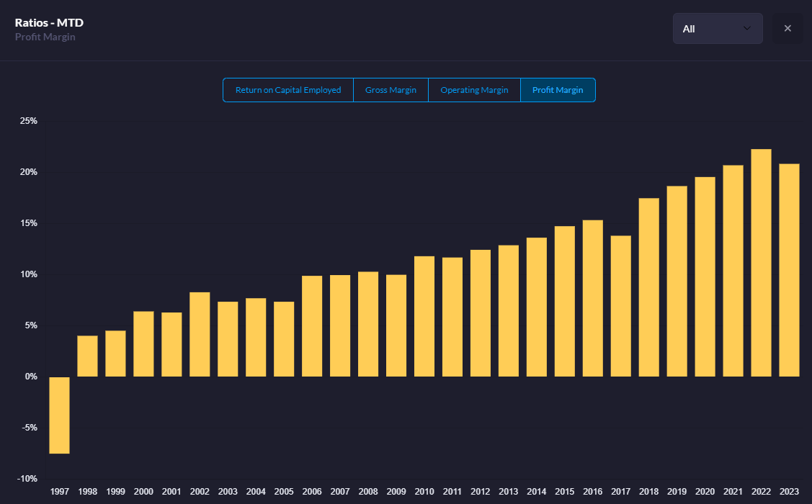Select the 1998 bar
The image size is (812, 504).
pos(87,356)
